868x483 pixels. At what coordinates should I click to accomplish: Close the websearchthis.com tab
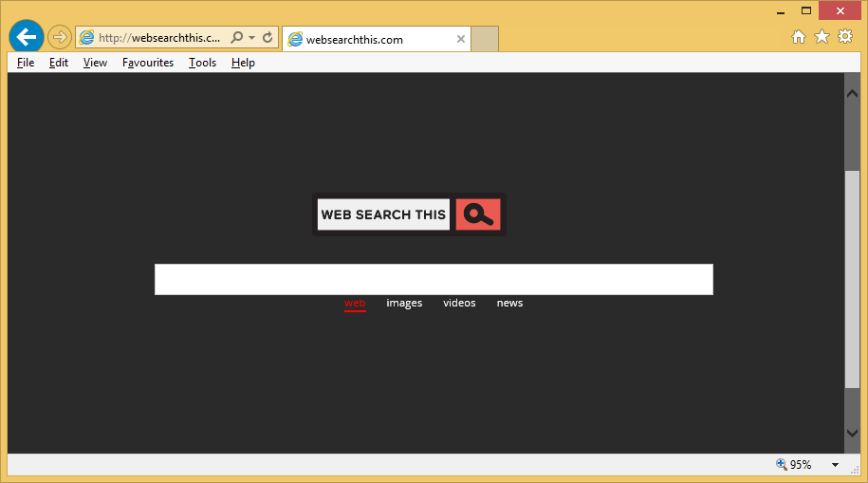tap(461, 39)
